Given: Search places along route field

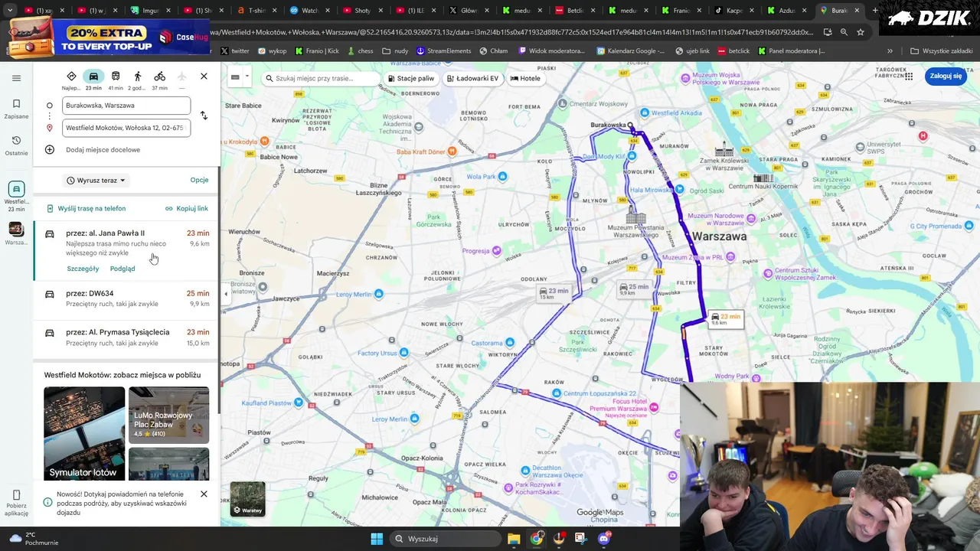Looking at the screenshot, I should 322,78.
